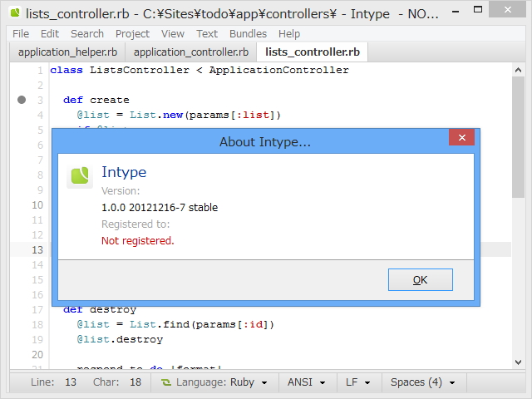Click the '@list.destroy' code line
The width and height of the screenshot is (532, 399).
click(120, 340)
